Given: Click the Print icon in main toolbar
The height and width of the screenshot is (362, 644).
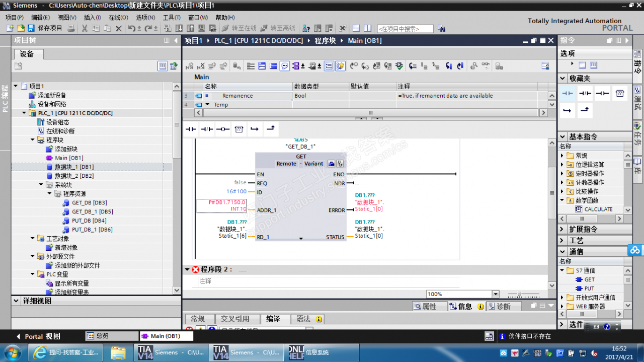Looking at the screenshot, I should [71, 28].
